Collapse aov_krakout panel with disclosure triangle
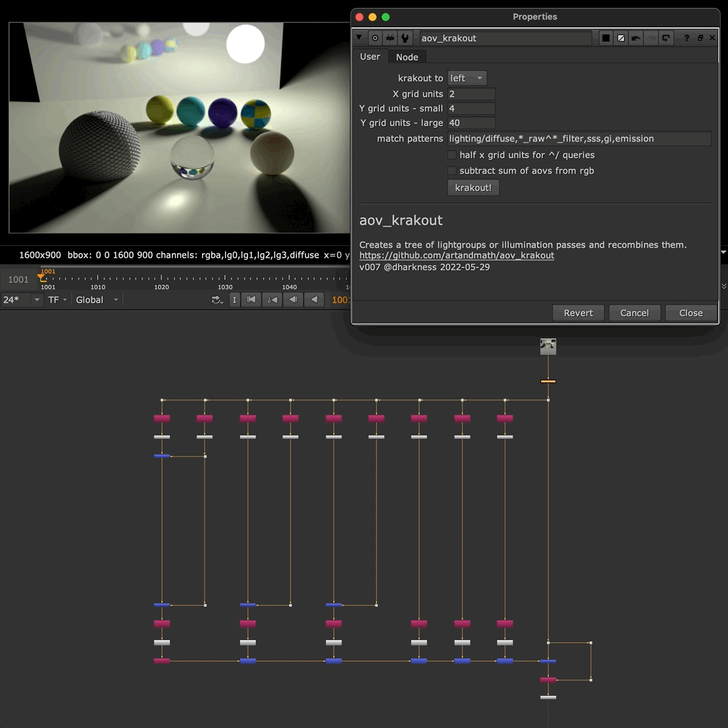The height and width of the screenshot is (728, 728). (359, 38)
